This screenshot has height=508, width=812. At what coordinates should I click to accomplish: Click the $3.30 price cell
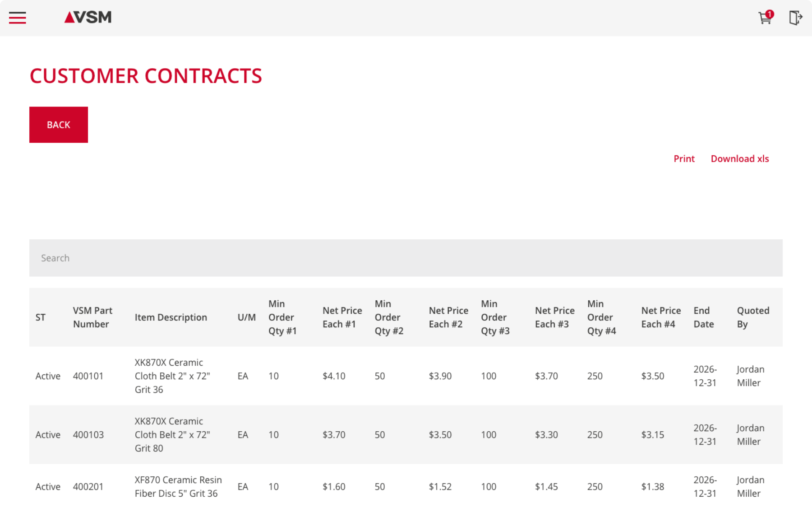tap(546, 435)
